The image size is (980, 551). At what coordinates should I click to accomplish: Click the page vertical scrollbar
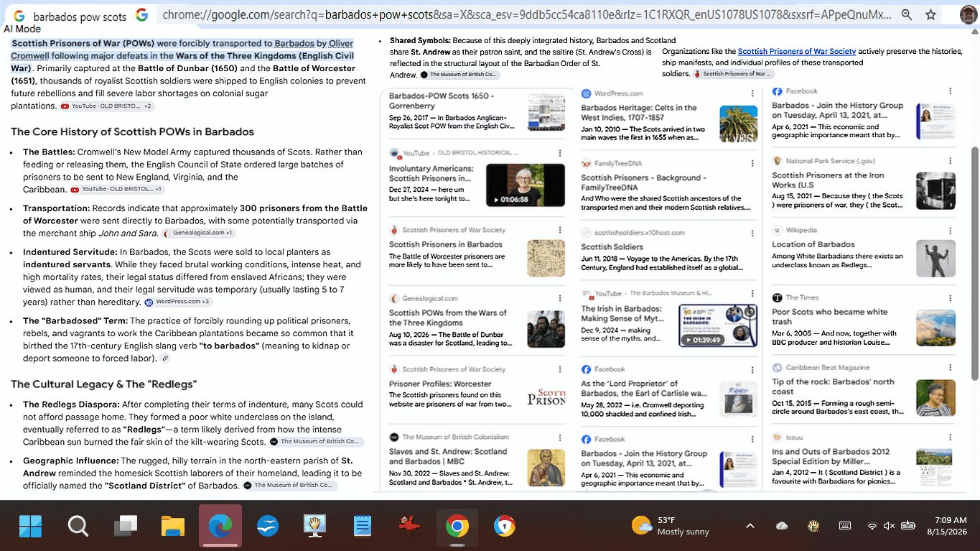974,263
